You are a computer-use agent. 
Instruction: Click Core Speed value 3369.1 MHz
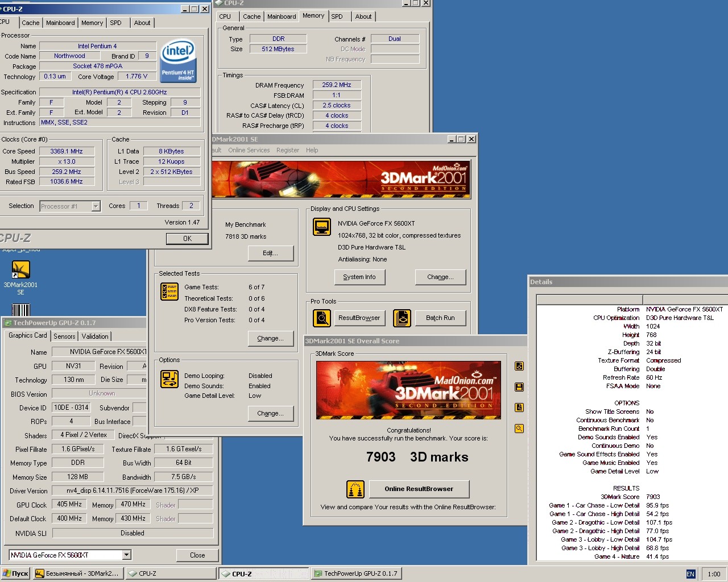tap(67, 151)
